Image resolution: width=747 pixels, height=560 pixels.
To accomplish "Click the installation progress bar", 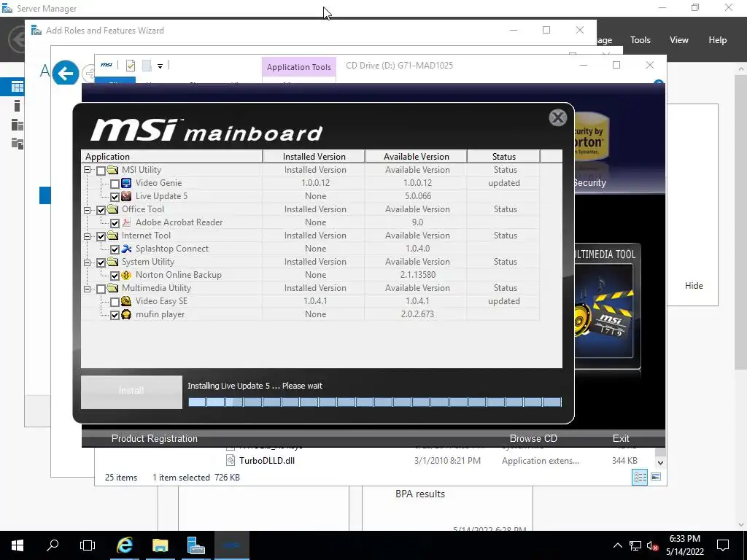I will [375, 402].
